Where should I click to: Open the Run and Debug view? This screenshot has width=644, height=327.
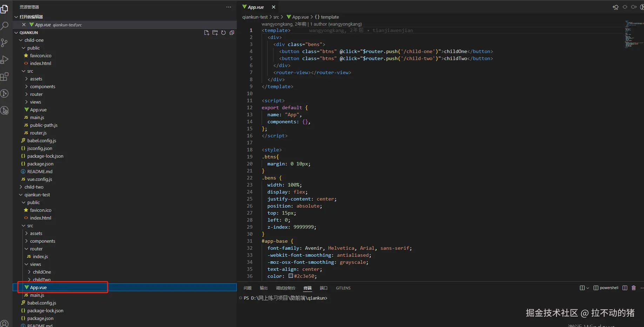4,59
